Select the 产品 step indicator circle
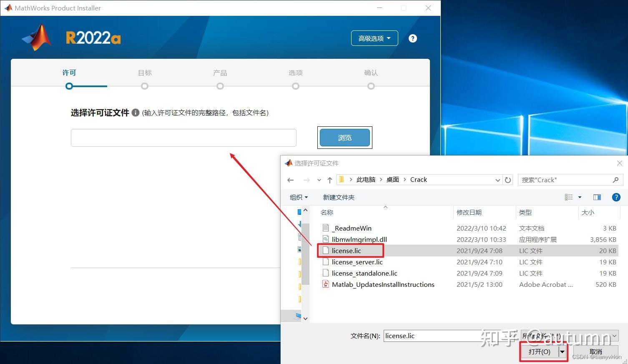Image resolution: width=628 pixels, height=364 pixels. tap(220, 86)
